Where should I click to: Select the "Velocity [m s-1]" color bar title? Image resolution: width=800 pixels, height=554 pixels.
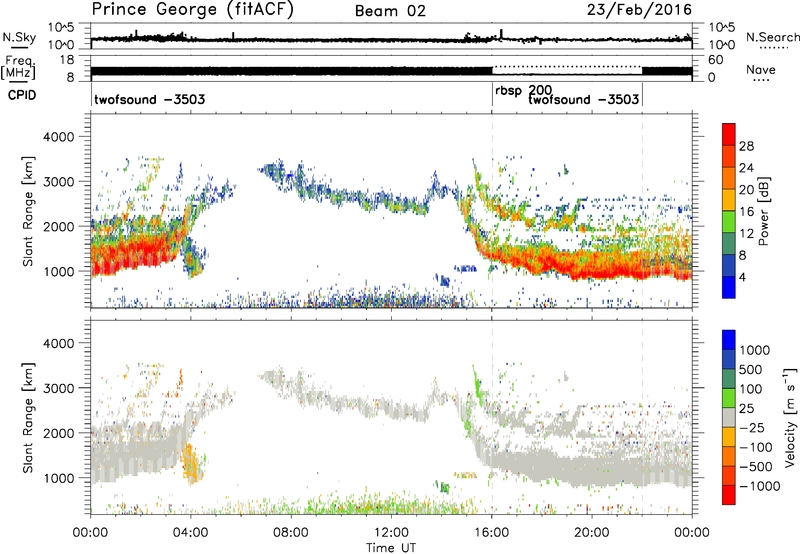click(790, 417)
